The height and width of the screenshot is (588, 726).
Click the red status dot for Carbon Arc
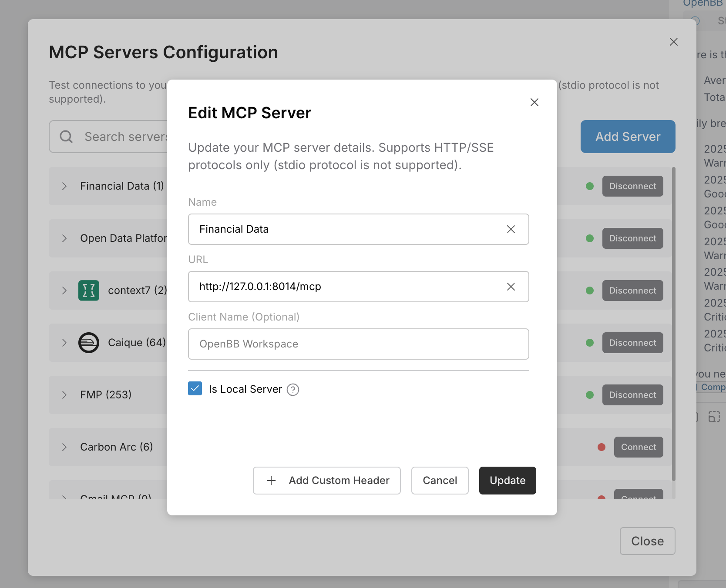[602, 447]
